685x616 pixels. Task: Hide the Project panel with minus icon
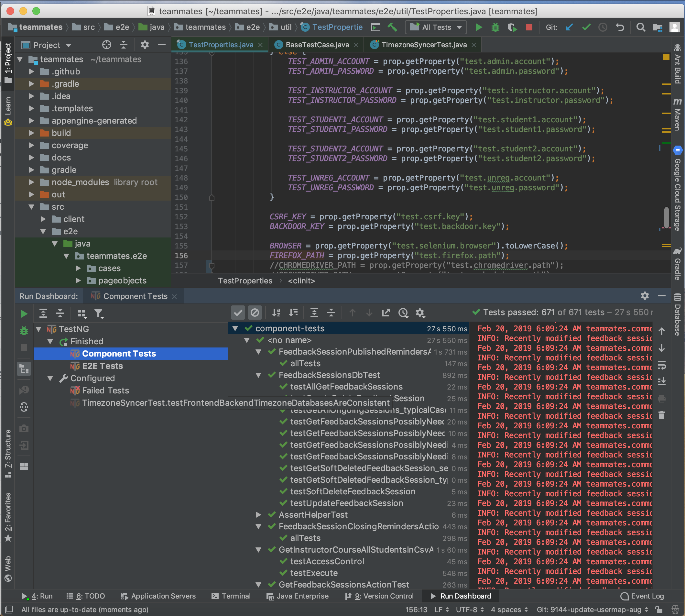(162, 45)
